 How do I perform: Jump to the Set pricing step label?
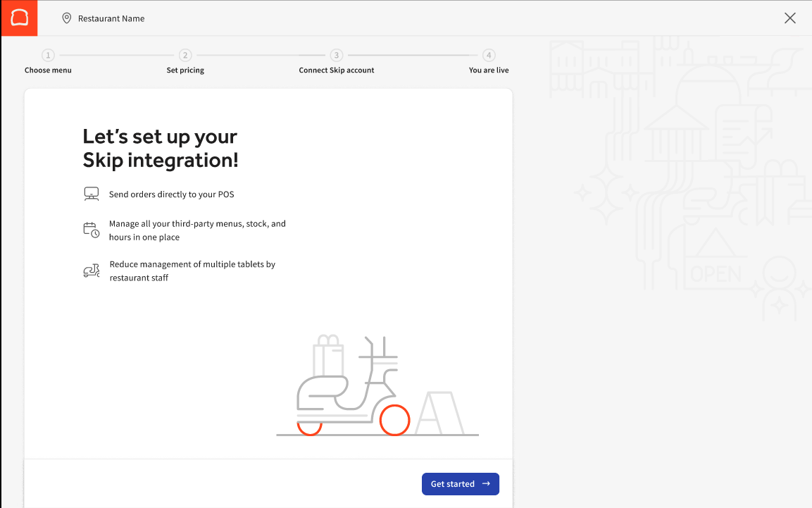pos(185,70)
